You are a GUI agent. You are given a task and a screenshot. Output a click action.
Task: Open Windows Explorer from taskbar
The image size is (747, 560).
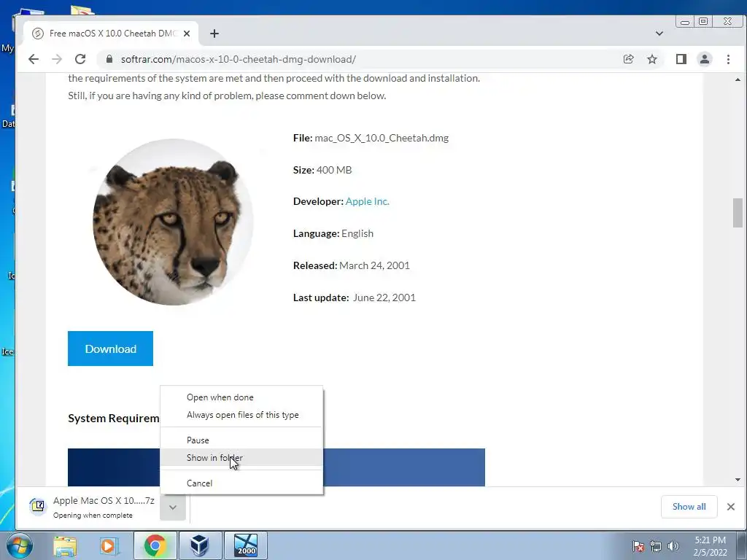[65, 545]
